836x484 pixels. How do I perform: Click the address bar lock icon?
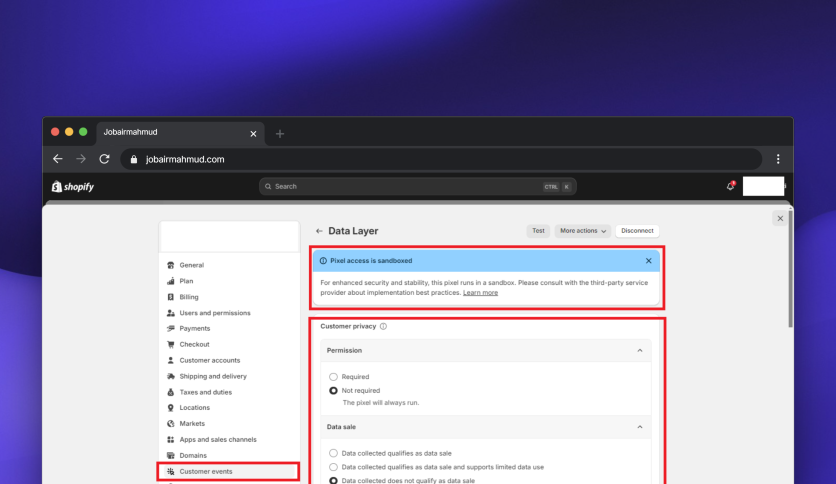[134, 159]
